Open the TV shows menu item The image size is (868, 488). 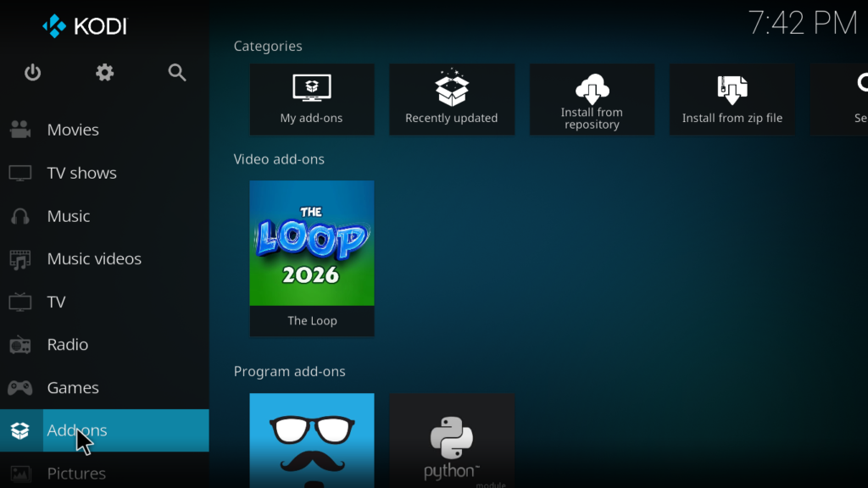(81, 173)
